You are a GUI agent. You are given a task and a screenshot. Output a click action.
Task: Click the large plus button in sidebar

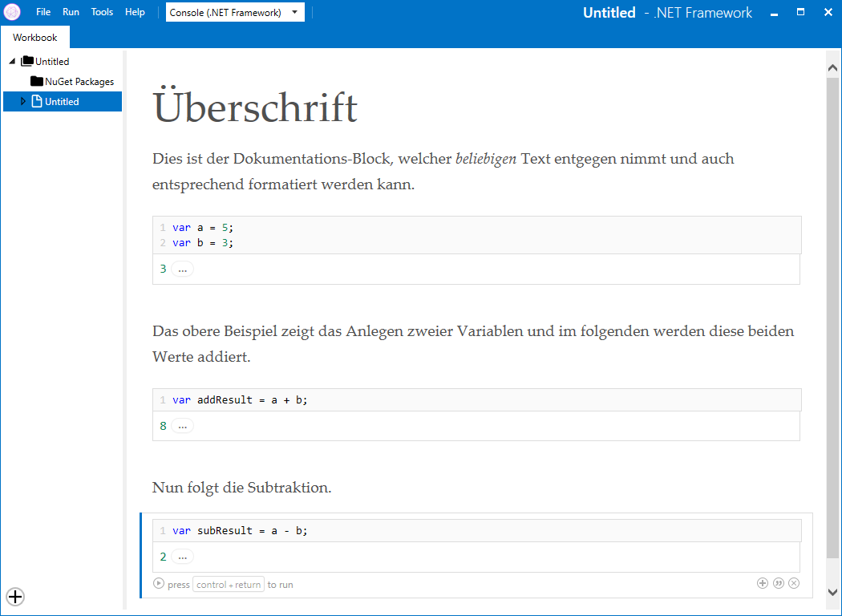click(15, 596)
